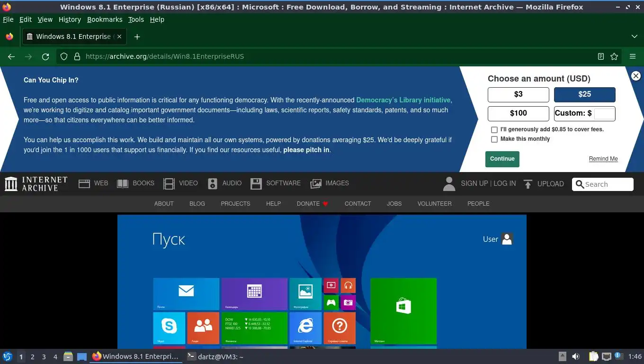
Task: Open the clipboard manager tray icon
Action: (593, 356)
